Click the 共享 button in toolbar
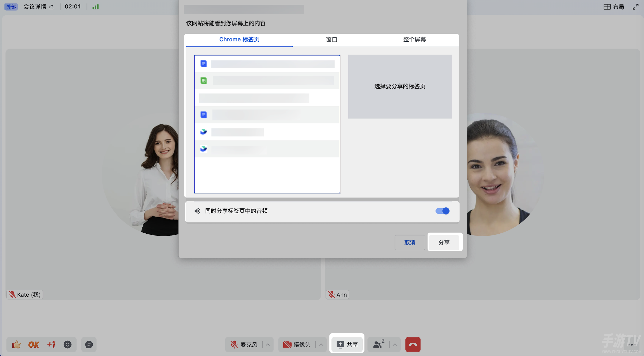This screenshot has height=356, width=644. tap(347, 344)
